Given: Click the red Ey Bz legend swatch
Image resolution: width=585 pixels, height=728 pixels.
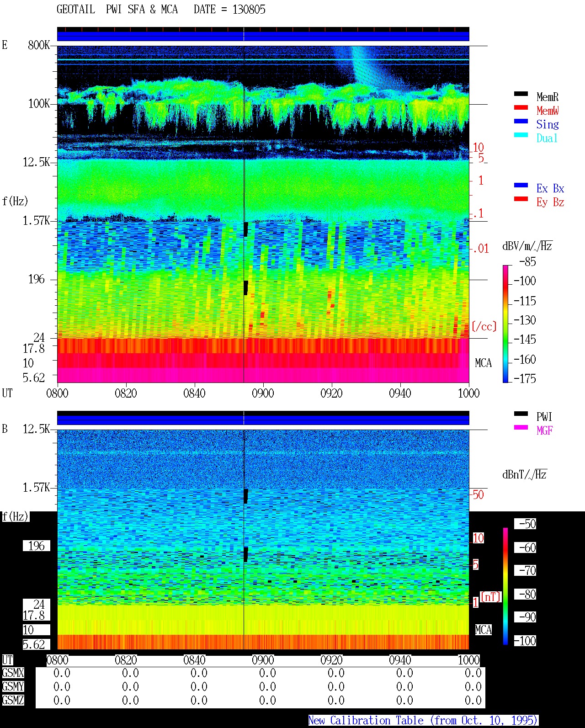Looking at the screenshot, I should [521, 199].
